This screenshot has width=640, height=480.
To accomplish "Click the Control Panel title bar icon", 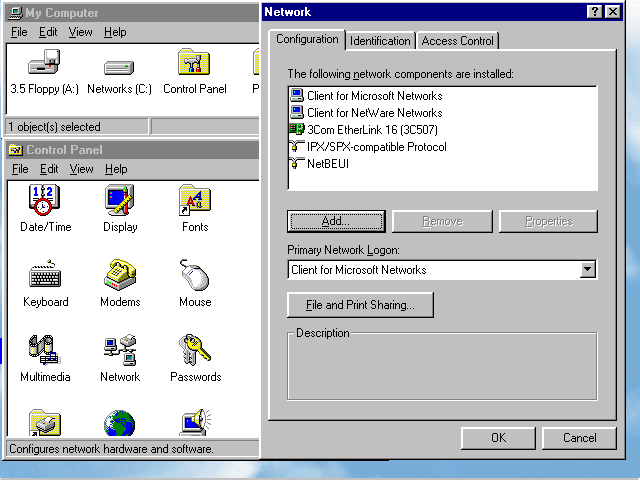I will click(x=16, y=150).
